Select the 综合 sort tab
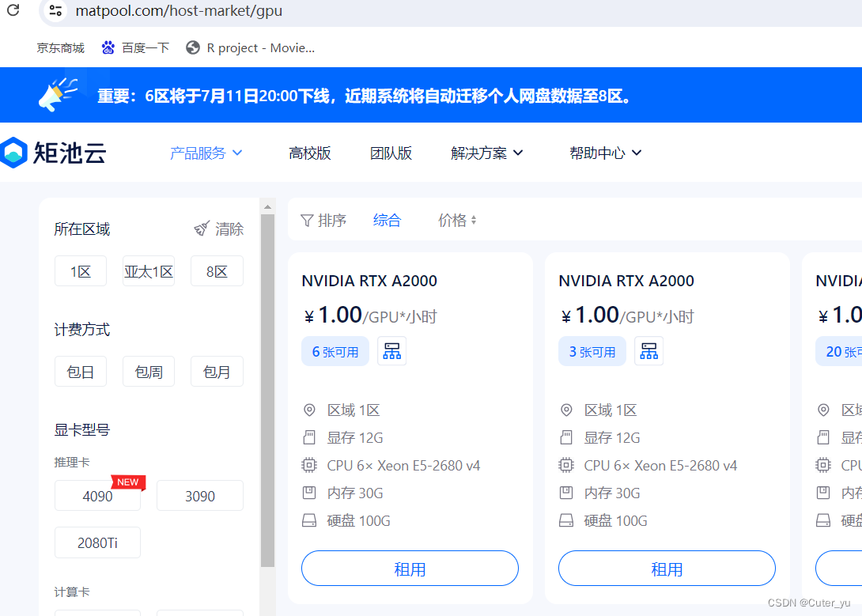Image resolution: width=862 pixels, height=616 pixels. pyautogui.click(x=387, y=221)
